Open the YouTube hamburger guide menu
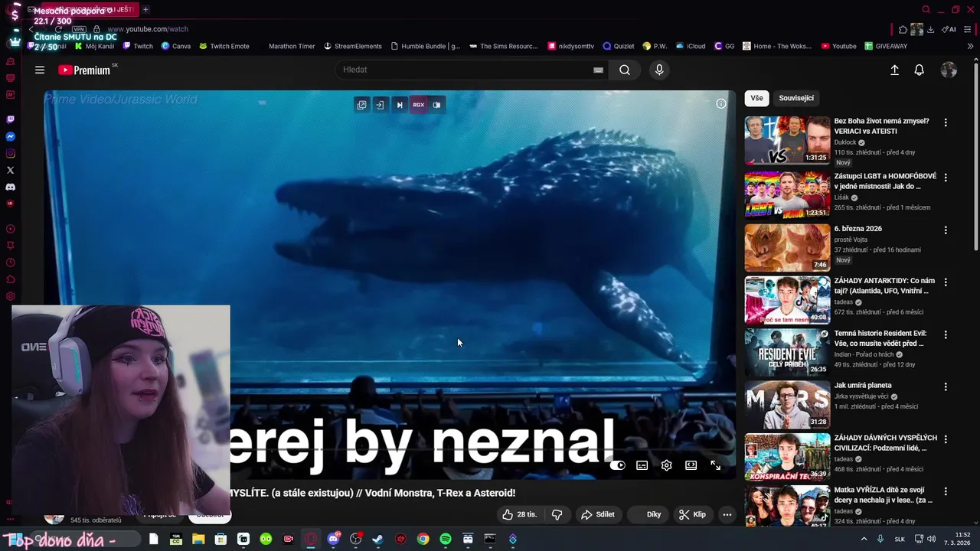The width and height of the screenshot is (980, 551). [40, 70]
